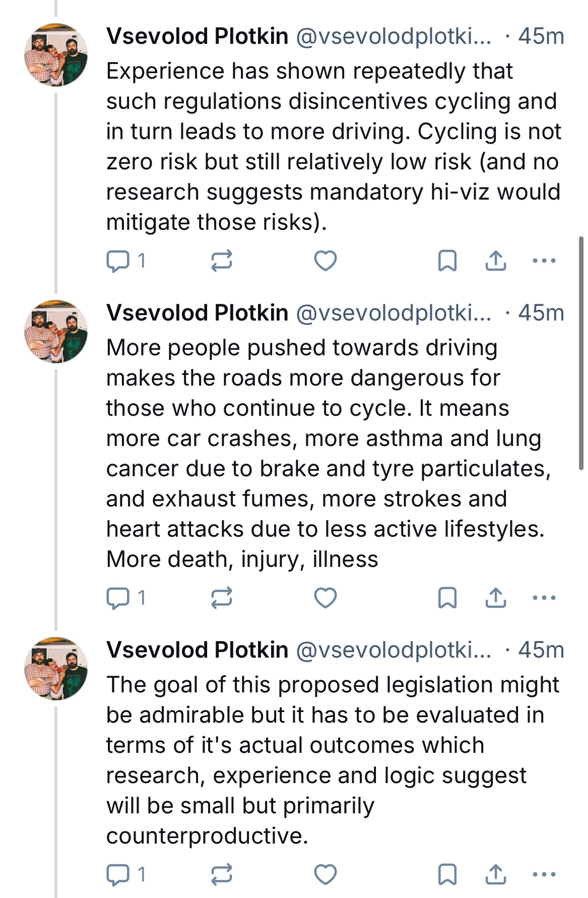Bookmark the post about cycling regulations
The height and width of the screenshot is (898, 588).
point(447,261)
